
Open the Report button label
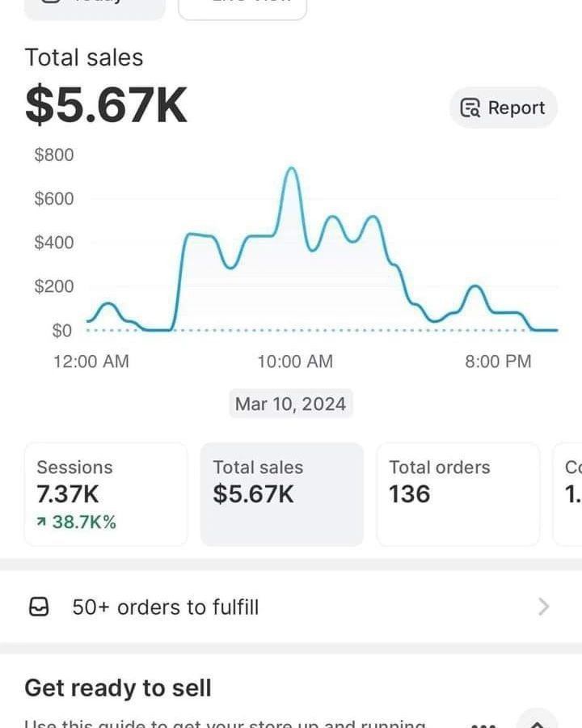pyautogui.click(x=517, y=108)
